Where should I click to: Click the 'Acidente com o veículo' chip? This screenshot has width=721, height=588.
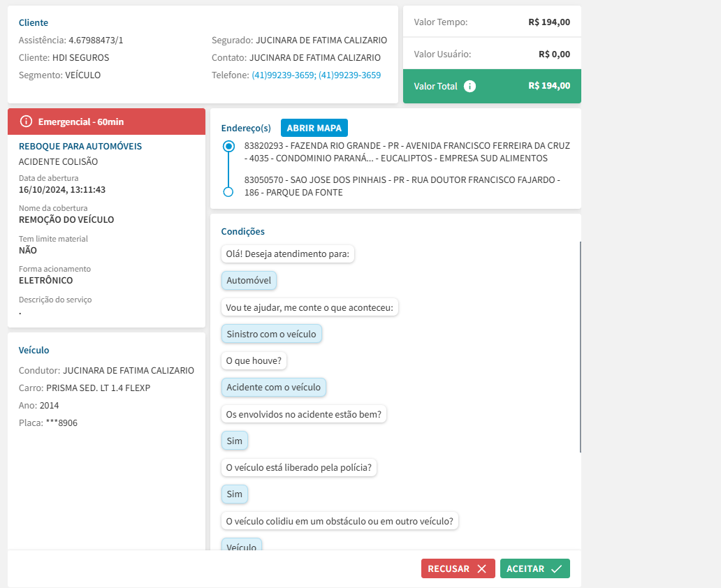tap(273, 387)
